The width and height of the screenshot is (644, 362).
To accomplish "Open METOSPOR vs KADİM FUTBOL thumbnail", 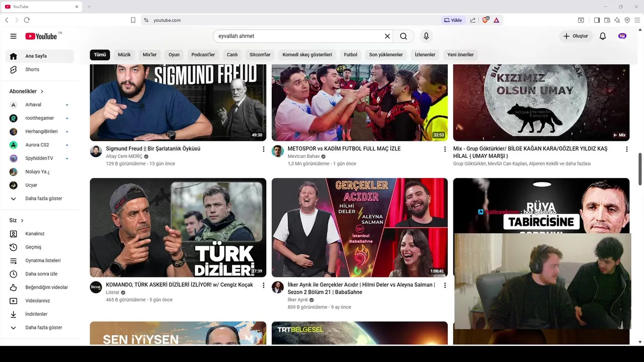I will (x=360, y=103).
